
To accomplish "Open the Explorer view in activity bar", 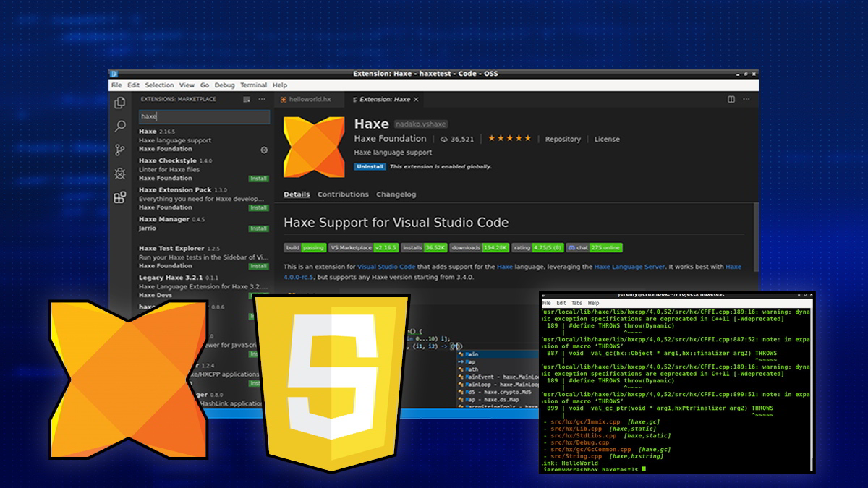I will (120, 103).
